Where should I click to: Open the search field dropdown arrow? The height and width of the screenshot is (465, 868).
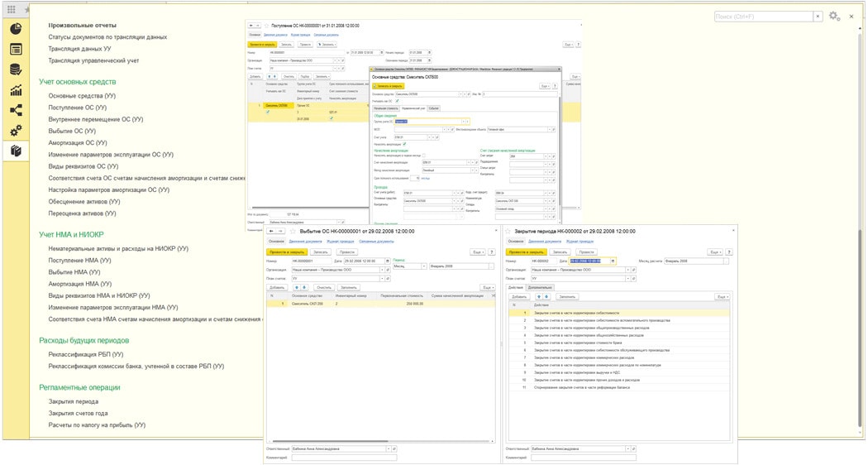click(x=818, y=17)
